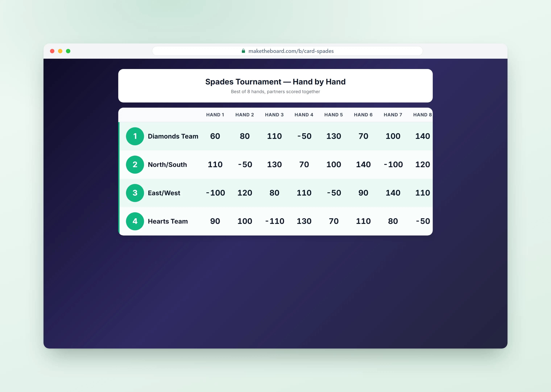Select the HAND 2 column header

coord(245,115)
